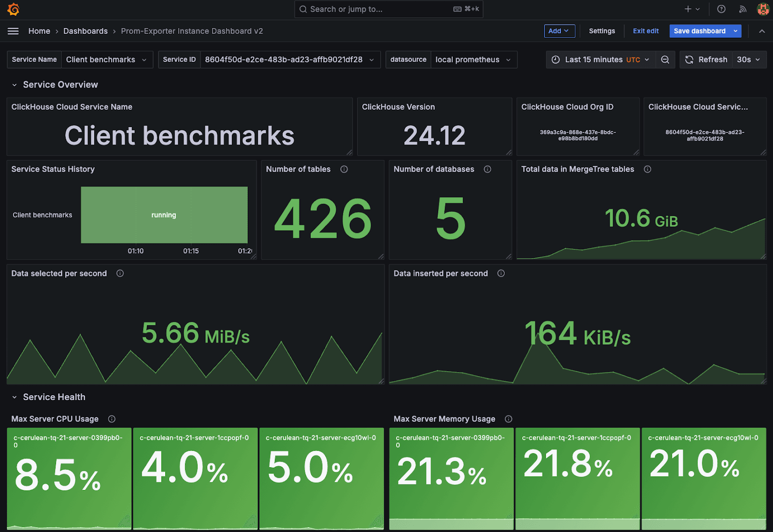Click info icon beside Number of tables
Viewport: 773px width, 532px height.
click(344, 169)
